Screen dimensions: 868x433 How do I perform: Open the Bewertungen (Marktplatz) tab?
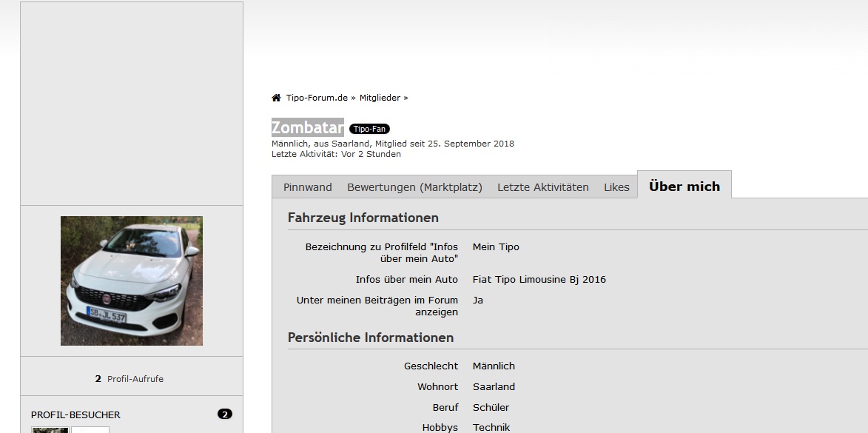[414, 187]
